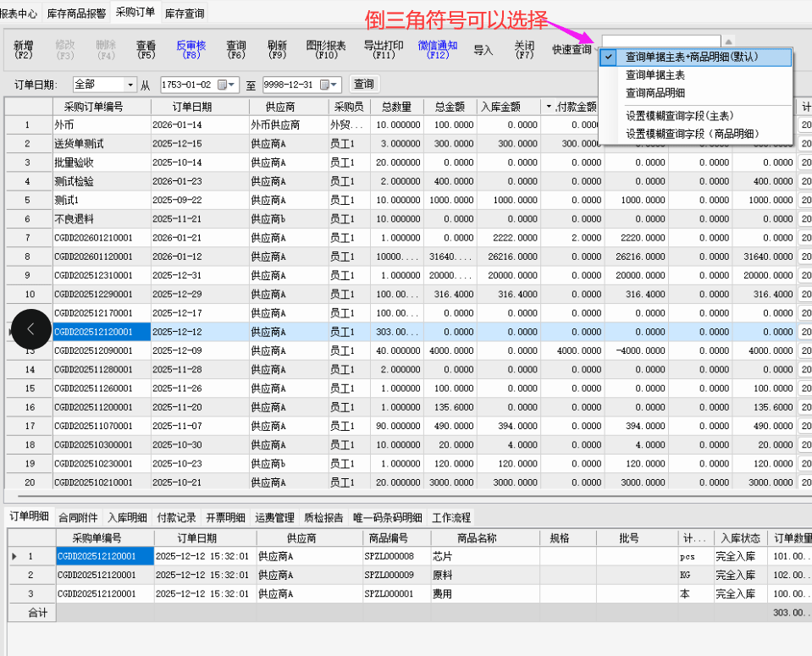Viewport: 812px width, 656px height.
Task: Click the 导入 import toolbar button
Action: pyautogui.click(x=483, y=50)
